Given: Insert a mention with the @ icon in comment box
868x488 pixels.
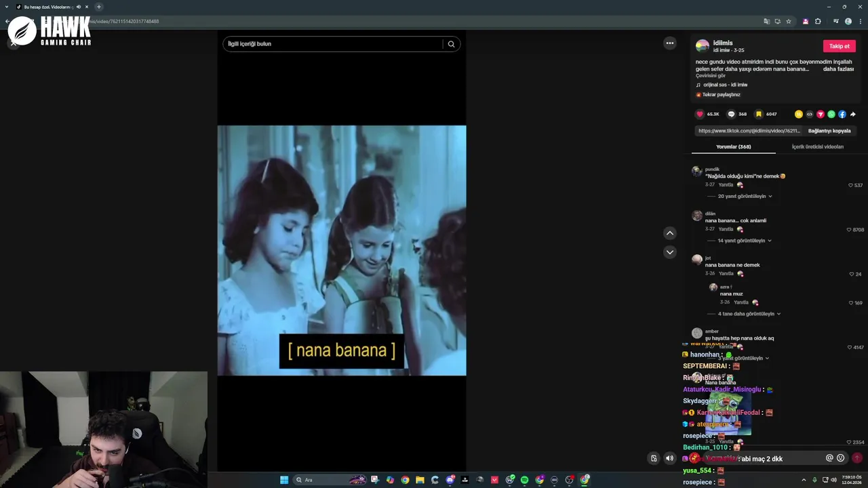Looking at the screenshot, I should 829,458.
